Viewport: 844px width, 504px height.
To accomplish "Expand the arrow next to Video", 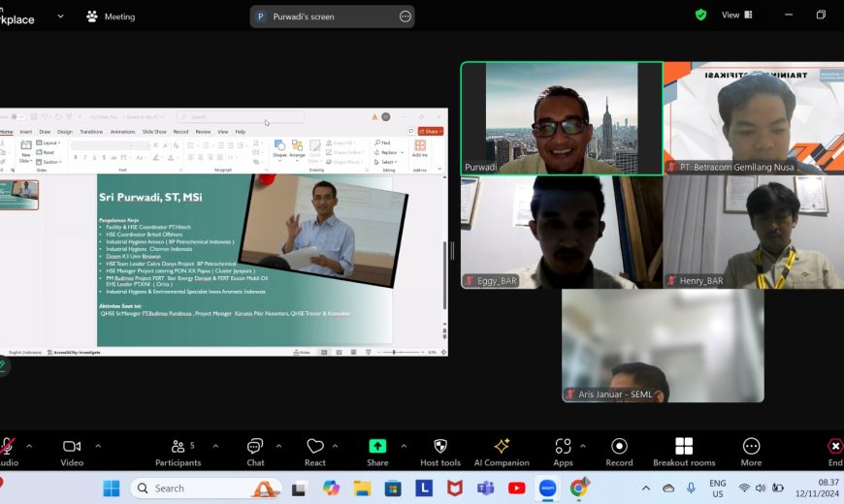I will coord(98,446).
